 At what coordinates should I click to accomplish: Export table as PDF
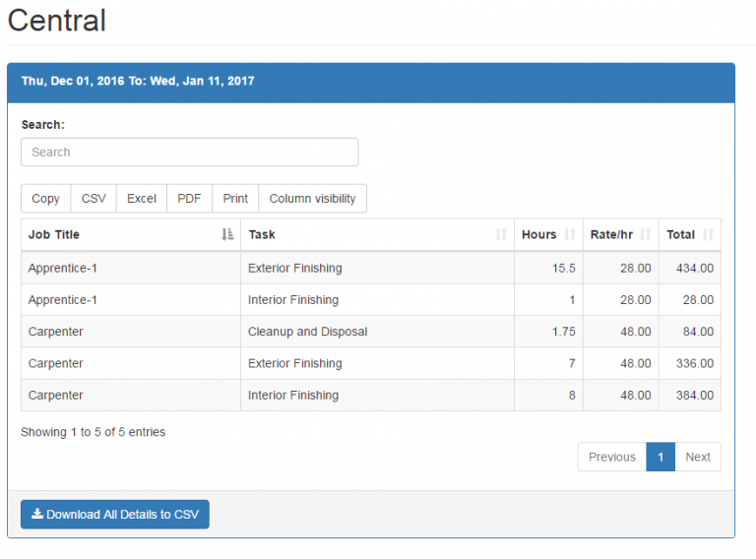coord(189,199)
